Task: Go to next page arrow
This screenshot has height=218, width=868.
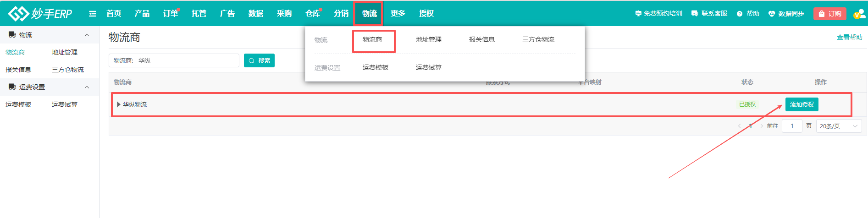Action: pos(762,126)
